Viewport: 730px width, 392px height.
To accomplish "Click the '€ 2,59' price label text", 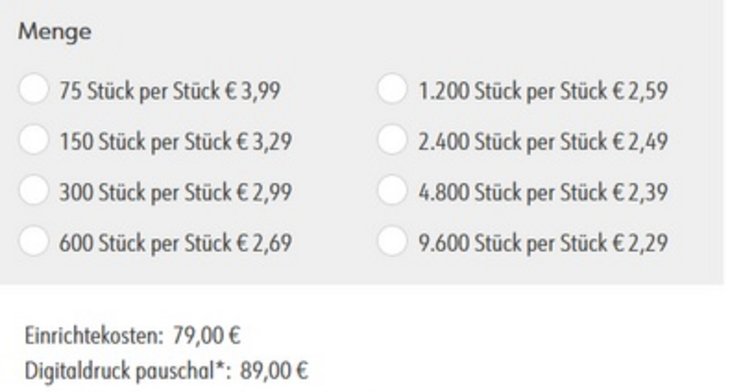I will click(x=641, y=91).
